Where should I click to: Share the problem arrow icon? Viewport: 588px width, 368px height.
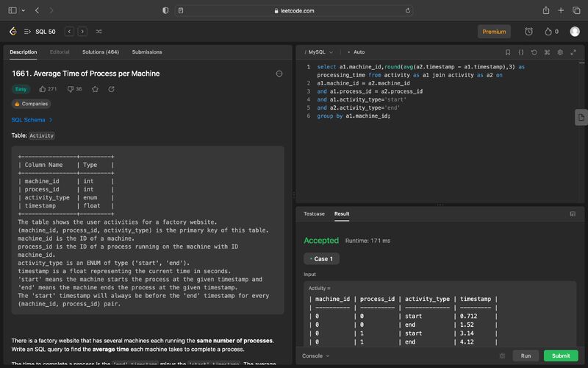112,89
